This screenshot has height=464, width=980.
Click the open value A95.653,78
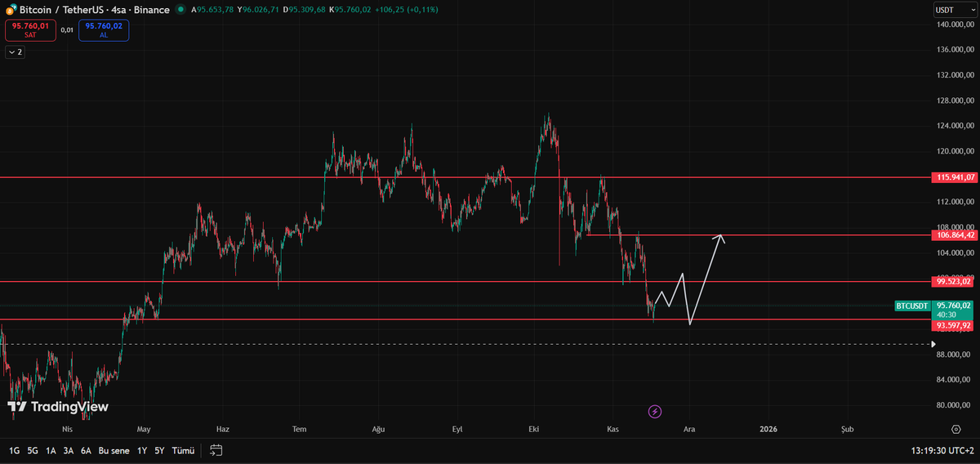click(213, 10)
